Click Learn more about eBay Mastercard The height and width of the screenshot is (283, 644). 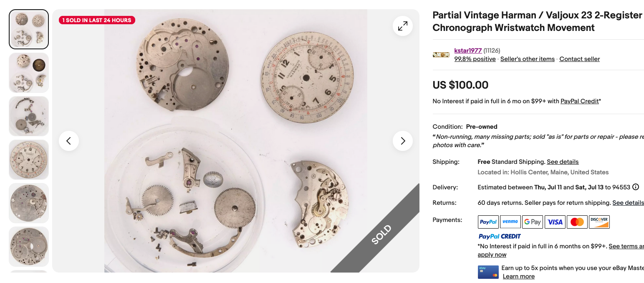point(518,276)
